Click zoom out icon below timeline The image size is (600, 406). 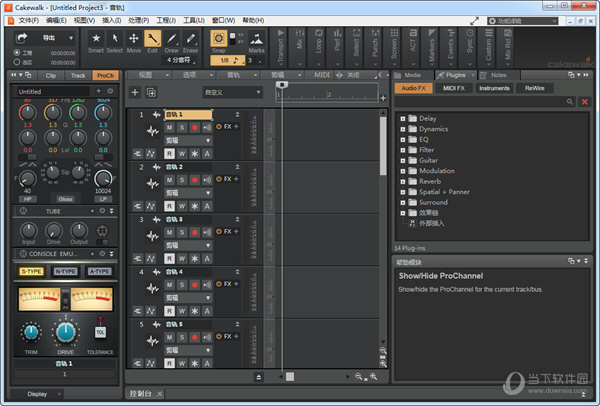pyautogui.click(x=359, y=377)
